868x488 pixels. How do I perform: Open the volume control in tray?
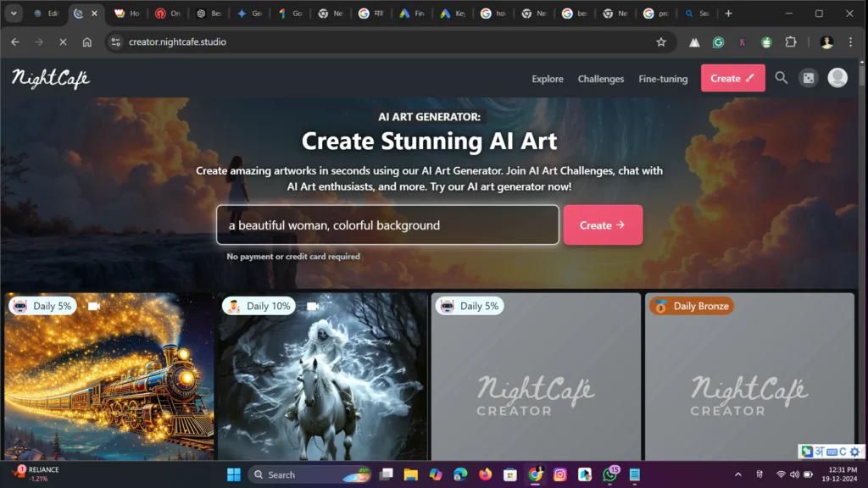pyautogui.click(x=794, y=474)
